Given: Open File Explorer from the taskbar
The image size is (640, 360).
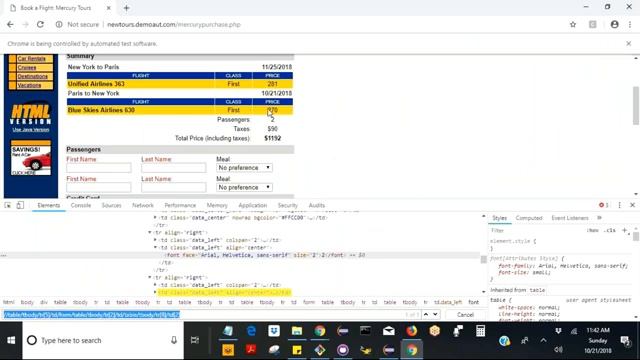Looking at the screenshot, I should (x=297, y=331).
